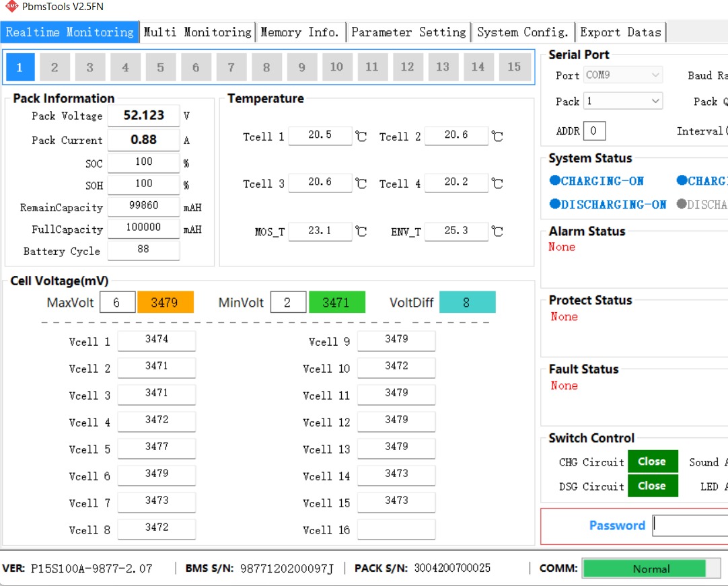This screenshot has width=728, height=586.
Task: Open the Export Datas tab
Action: click(x=620, y=32)
